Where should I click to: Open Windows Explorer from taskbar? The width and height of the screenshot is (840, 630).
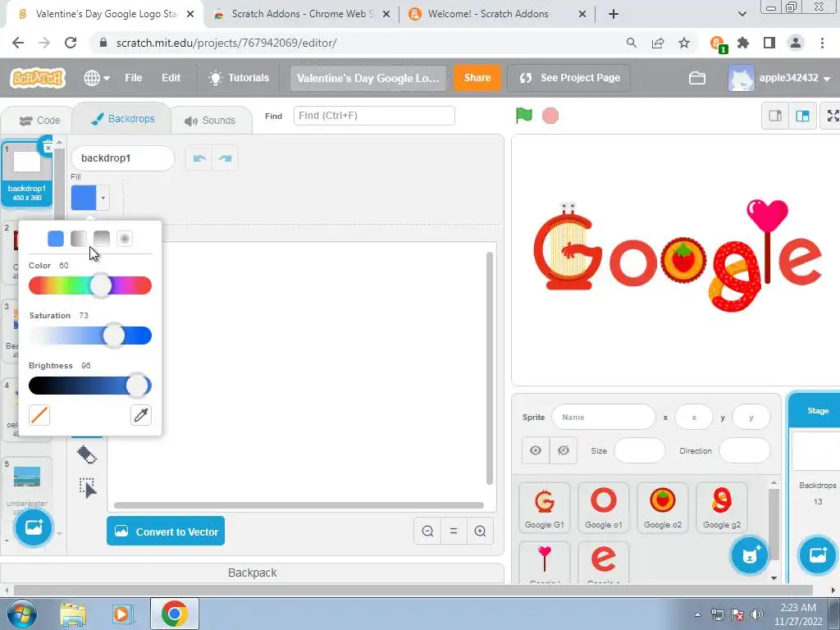tap(73, 614)
